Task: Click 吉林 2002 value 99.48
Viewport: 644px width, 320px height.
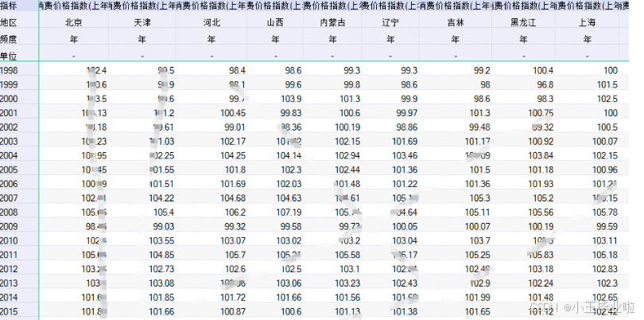Action: click(479, 127)
